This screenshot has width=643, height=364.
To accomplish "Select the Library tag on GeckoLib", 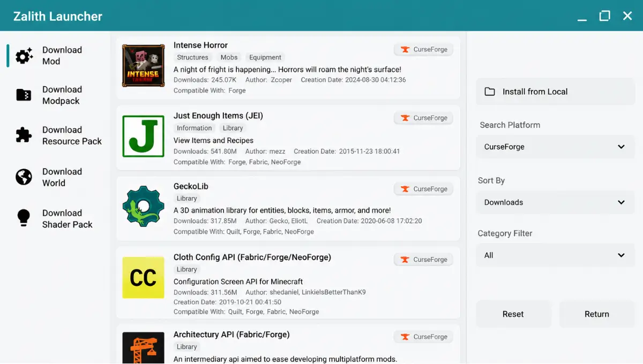I will pos(186,198).
